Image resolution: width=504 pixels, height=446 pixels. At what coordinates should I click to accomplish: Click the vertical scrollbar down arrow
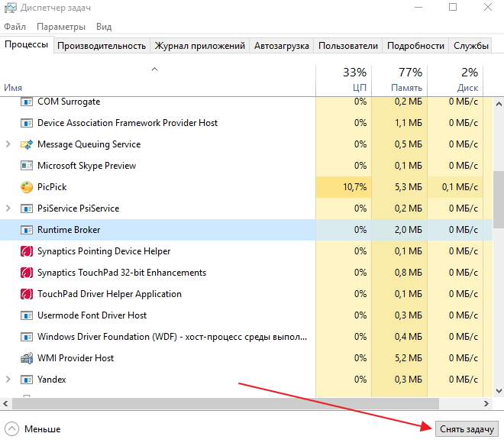[x=499, y=391]
